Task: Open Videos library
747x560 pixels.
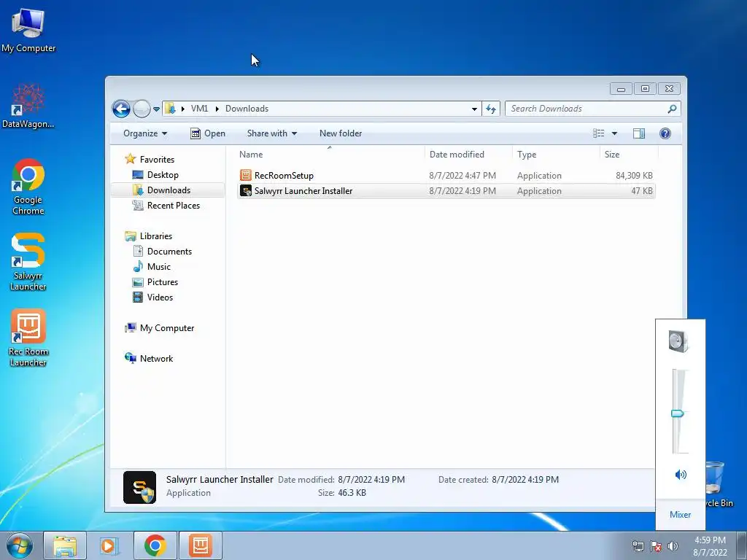Action: (x=152, y=297)
